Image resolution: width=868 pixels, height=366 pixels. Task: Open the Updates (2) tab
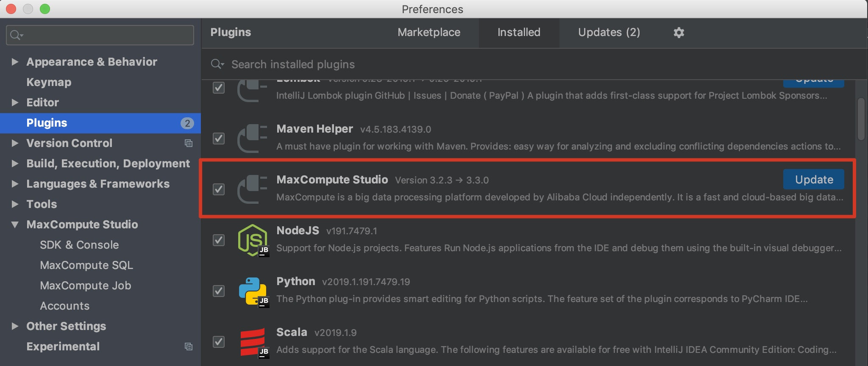[x=609, y=33]
